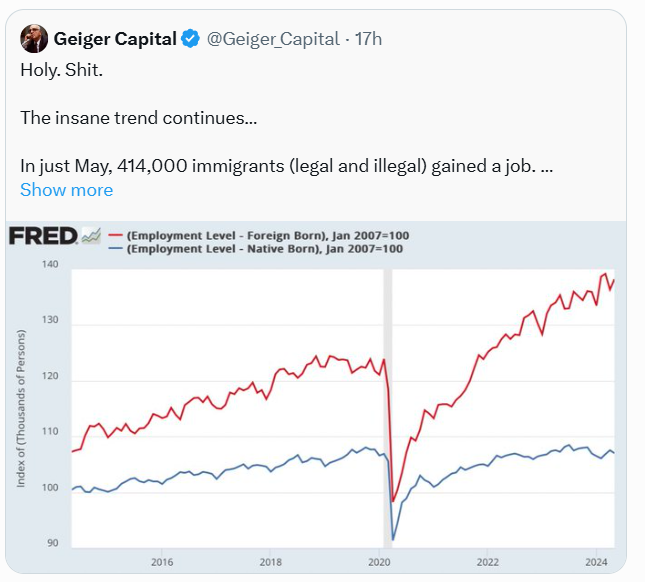Click the 2020 x-axis year label
Viewport: 645px width, 582px height.
coord(379,561)
